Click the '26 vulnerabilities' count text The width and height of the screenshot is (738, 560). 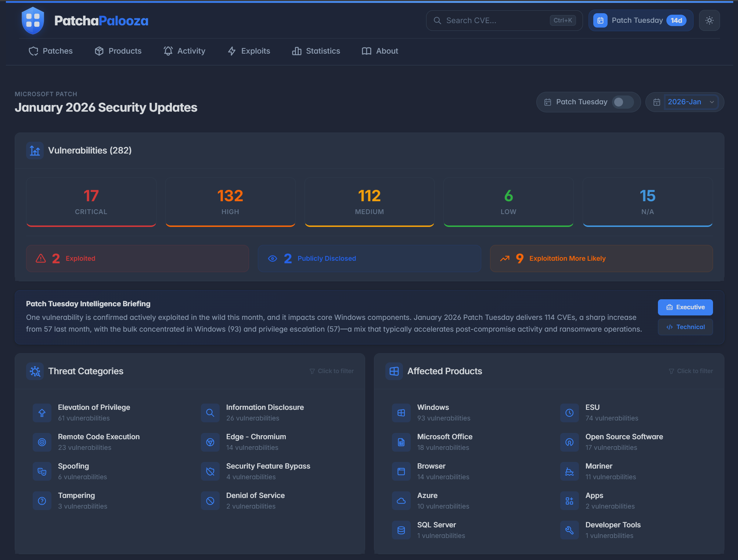click(x=253, y=418)
